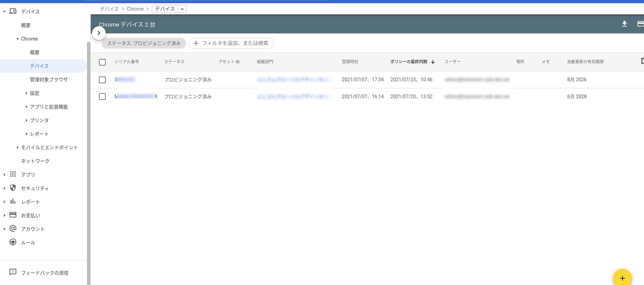Click the card view icon in top bar
This screenshot has width=644, height=285.
640,24
